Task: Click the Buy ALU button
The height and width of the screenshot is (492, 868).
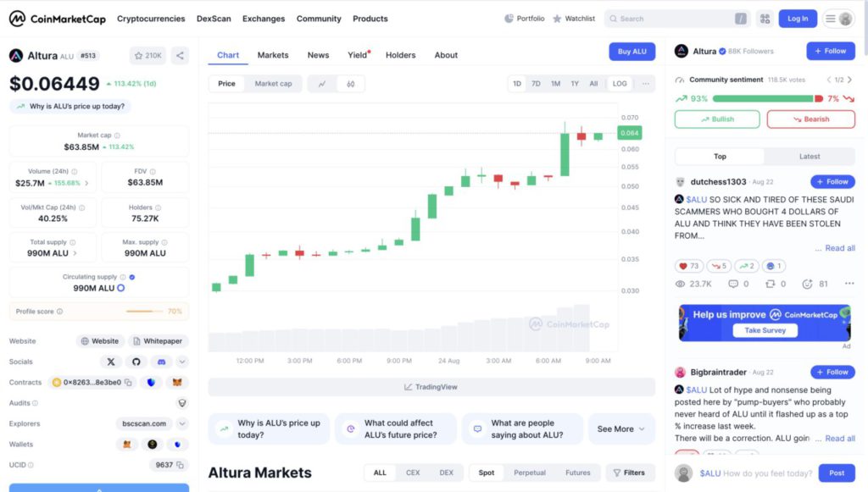Action: tap(632, 51)
